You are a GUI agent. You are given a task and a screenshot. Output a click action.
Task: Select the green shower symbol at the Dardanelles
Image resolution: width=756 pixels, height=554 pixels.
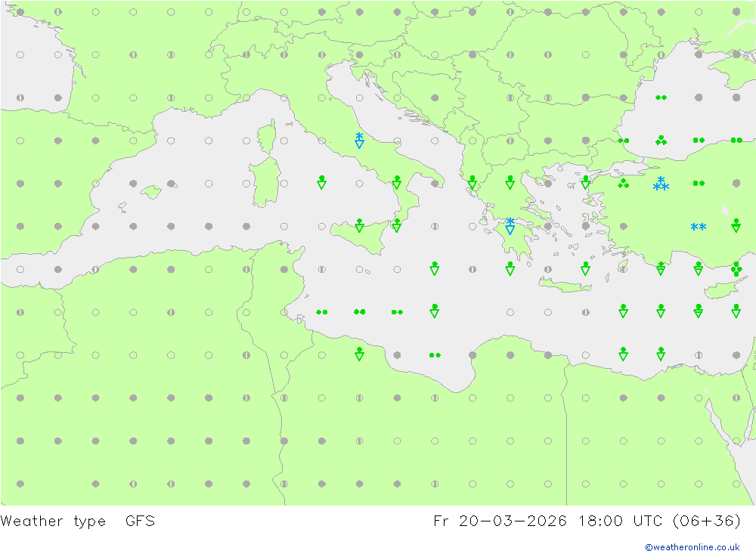pos(585,182)
